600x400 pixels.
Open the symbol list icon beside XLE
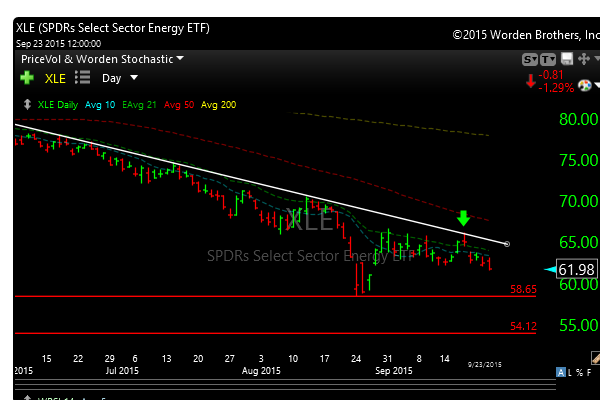[x=83, y=77]
